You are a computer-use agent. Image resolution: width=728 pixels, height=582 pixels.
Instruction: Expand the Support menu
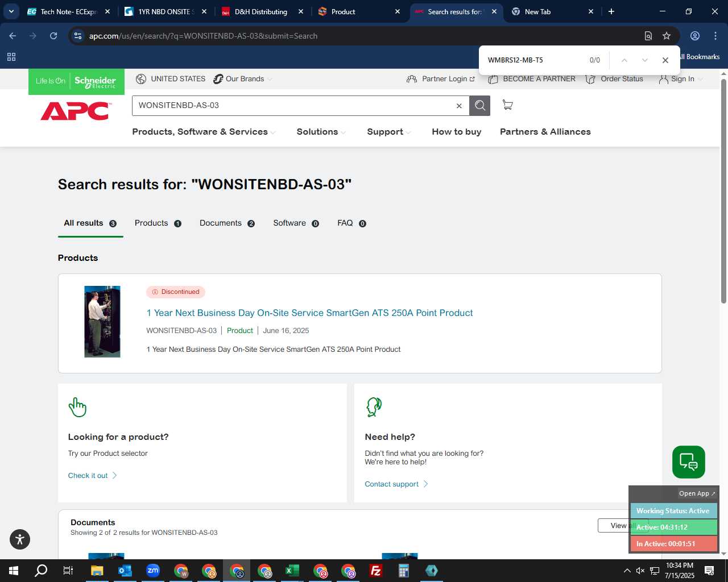coord(388,132)
